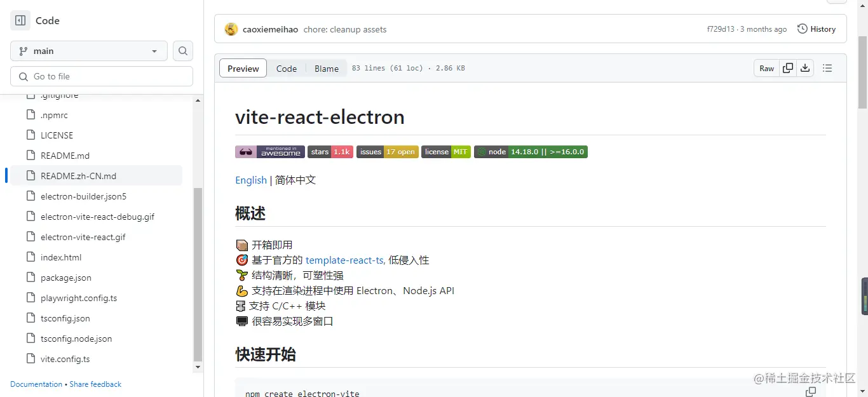
Task: Open commit hash f729d13
Action: pos(721,29)
